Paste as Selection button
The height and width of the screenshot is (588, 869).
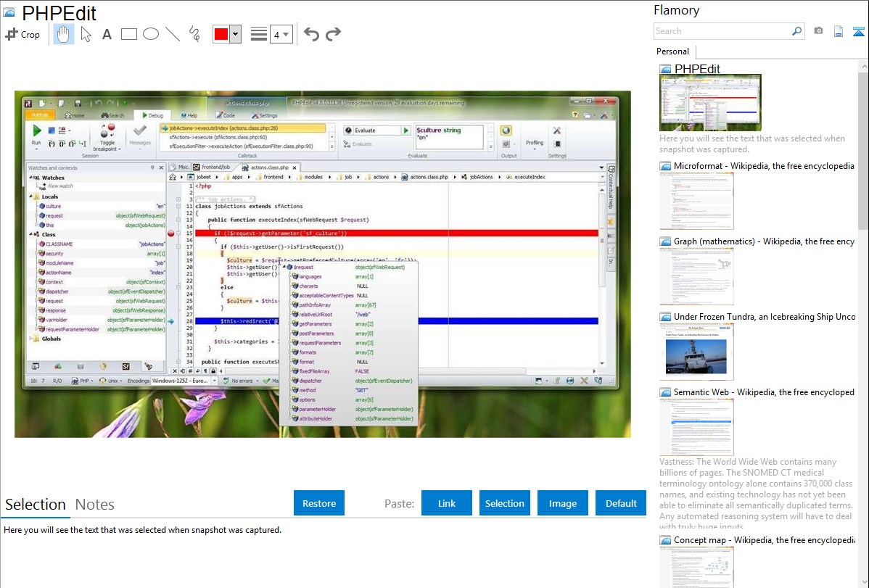coord(504,503)
